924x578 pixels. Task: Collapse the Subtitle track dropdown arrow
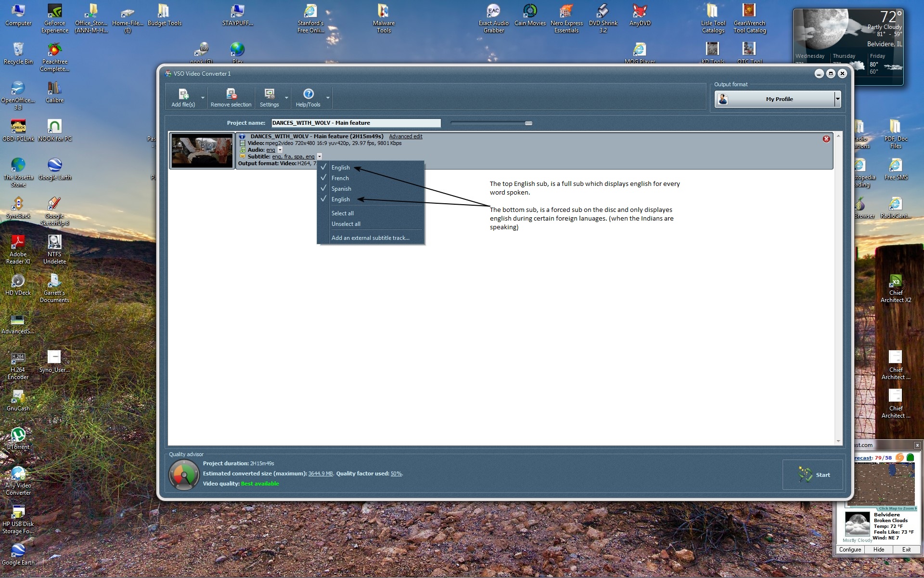click(x=320, y=157)
